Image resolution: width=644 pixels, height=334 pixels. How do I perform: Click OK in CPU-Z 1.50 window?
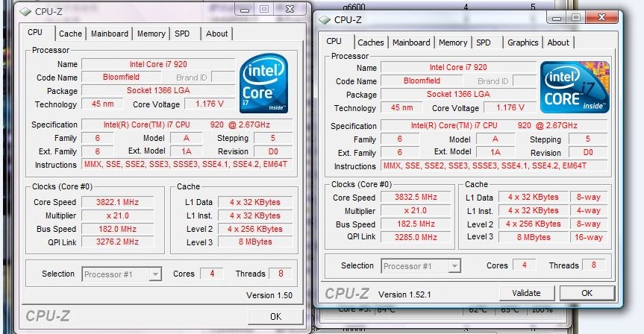tap(275, 317)
